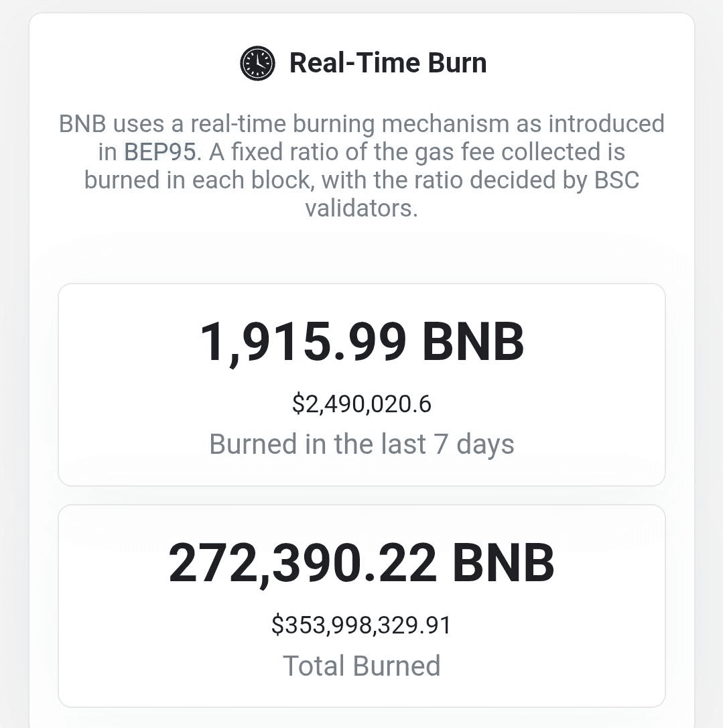Image resolution: width=723 pixels, height=728 pixels.
Task: Open the BEP95 link
Action: [x=159, y=152]
